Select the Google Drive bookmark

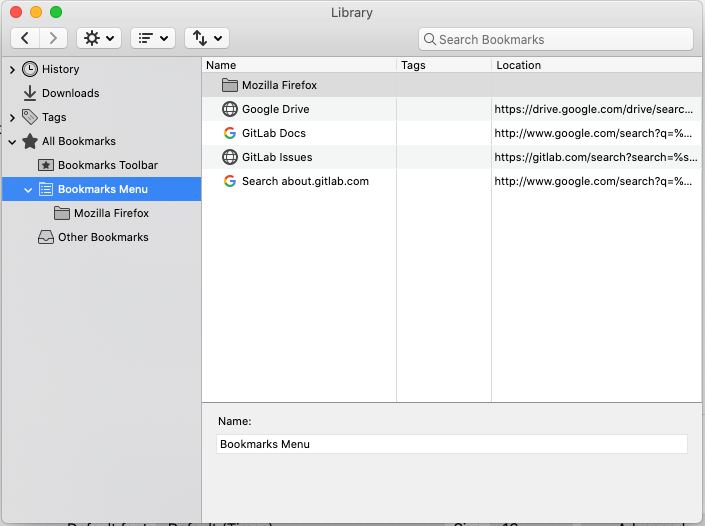(276, 109)
